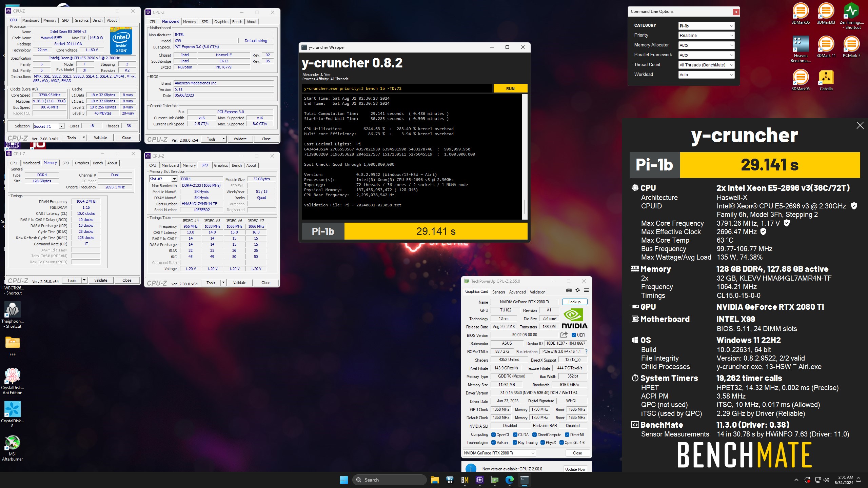
Task: Launch the ZenTimings shortcut icon
Action: point(851,16)
